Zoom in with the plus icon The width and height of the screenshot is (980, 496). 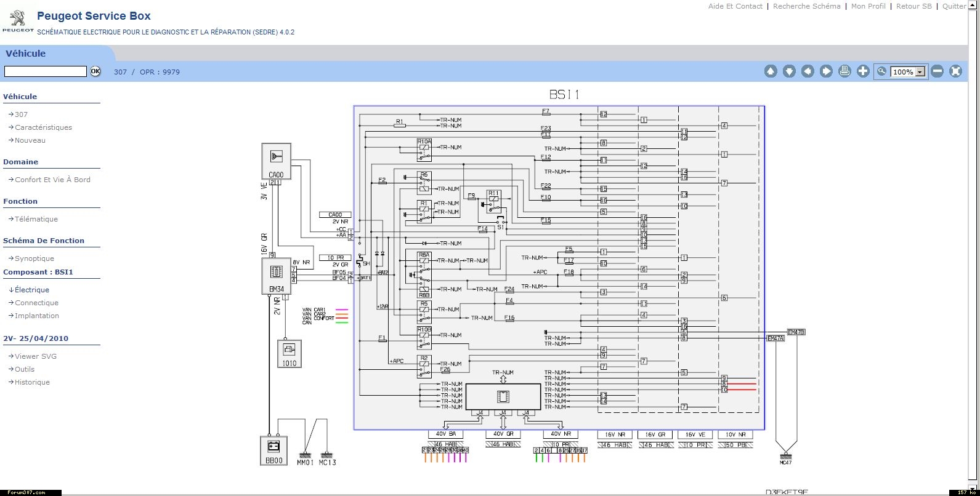(x=863, y=71)
